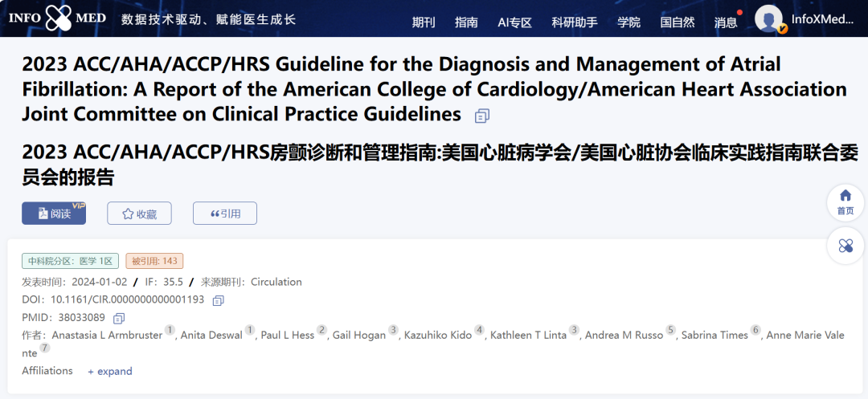This screenshot has height=399, width=868.
Task: Click the floating pill-logo button
Action: [x=845, y=246]
